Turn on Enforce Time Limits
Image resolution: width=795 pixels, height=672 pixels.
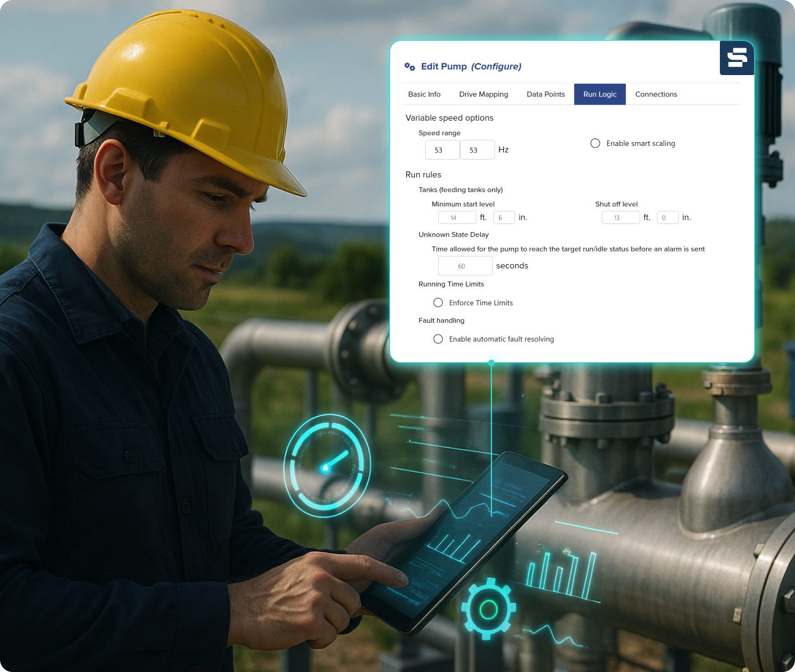[438, 303]
